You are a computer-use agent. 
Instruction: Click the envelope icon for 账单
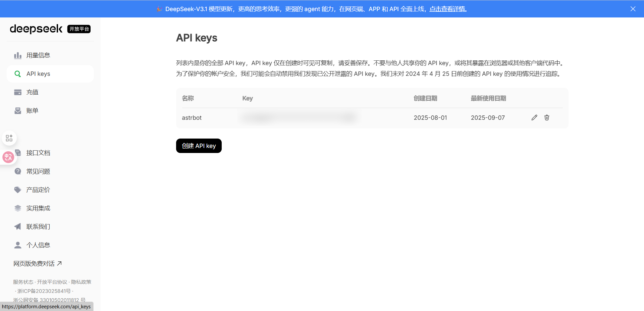(x=18, y=111)
